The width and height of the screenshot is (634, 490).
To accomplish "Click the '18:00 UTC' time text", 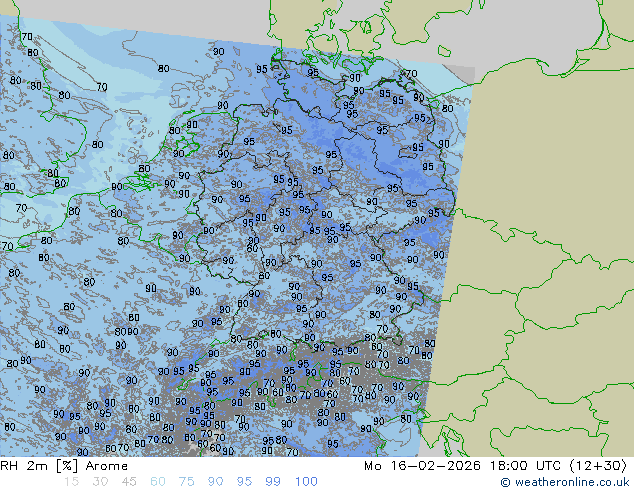I will 526,466.
